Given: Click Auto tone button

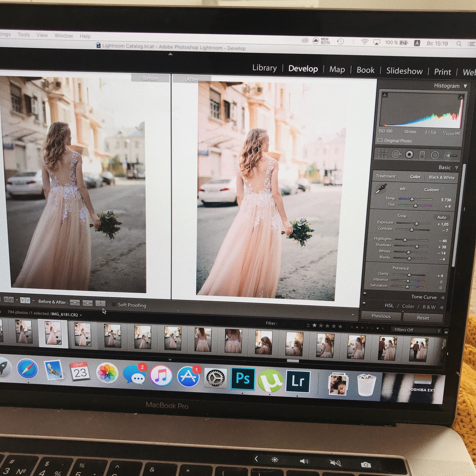Looking at the screenshot, I should 442,217.
